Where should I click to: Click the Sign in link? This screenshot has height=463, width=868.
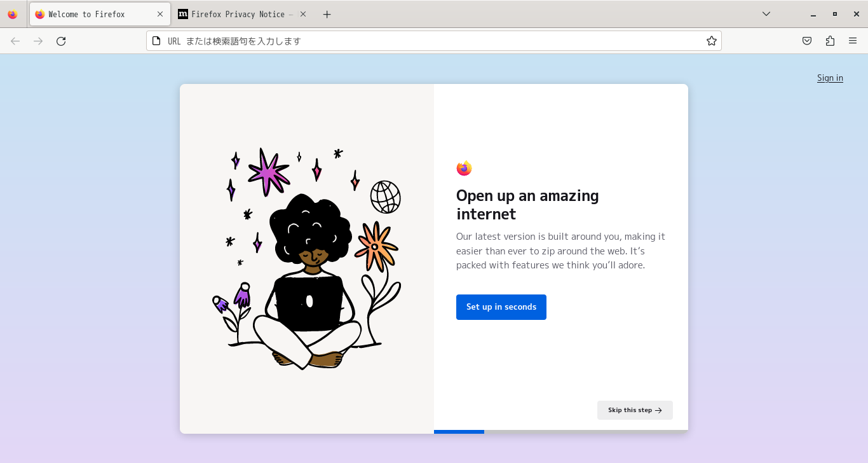830,78
